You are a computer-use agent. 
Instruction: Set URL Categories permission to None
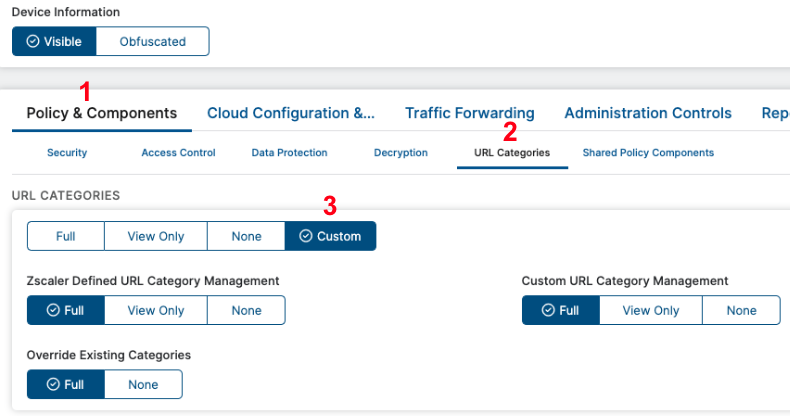pos(246,236)
